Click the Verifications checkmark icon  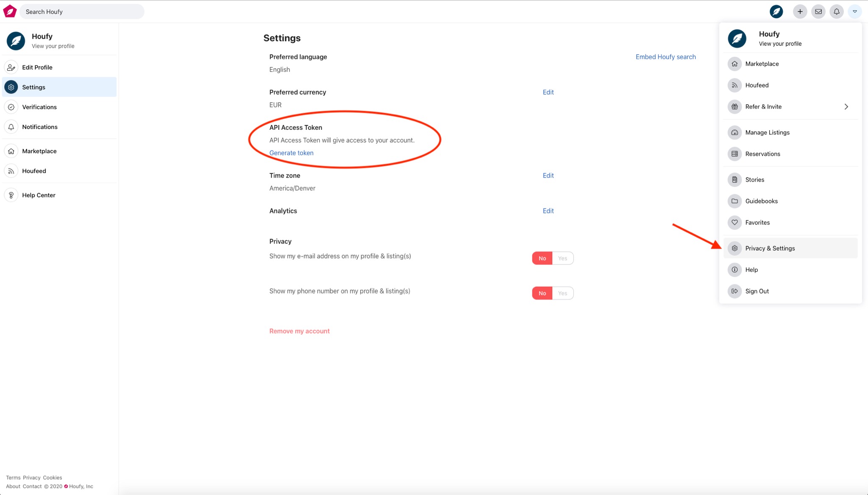(11, 107)
